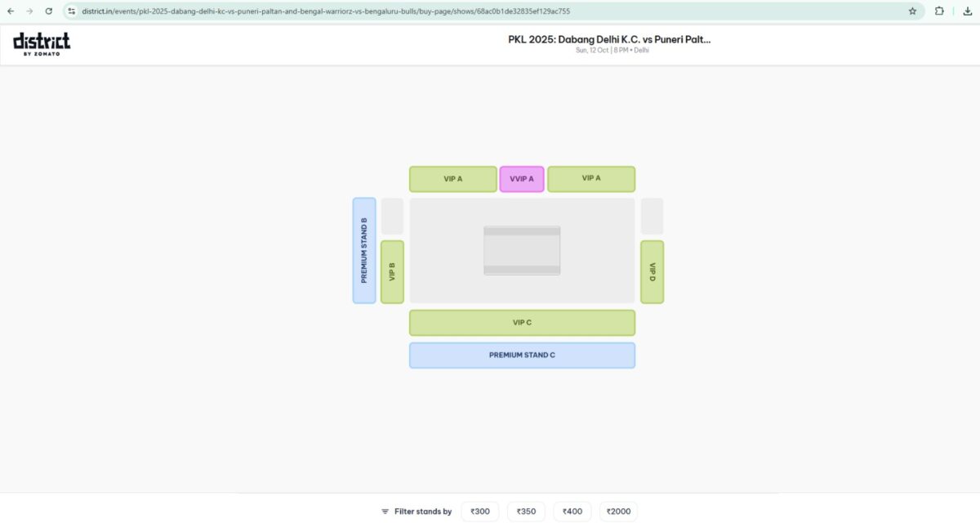Enable the ₹2000 price filter
The width and height of the screenshot is (980, 528).
coord(618,511)
